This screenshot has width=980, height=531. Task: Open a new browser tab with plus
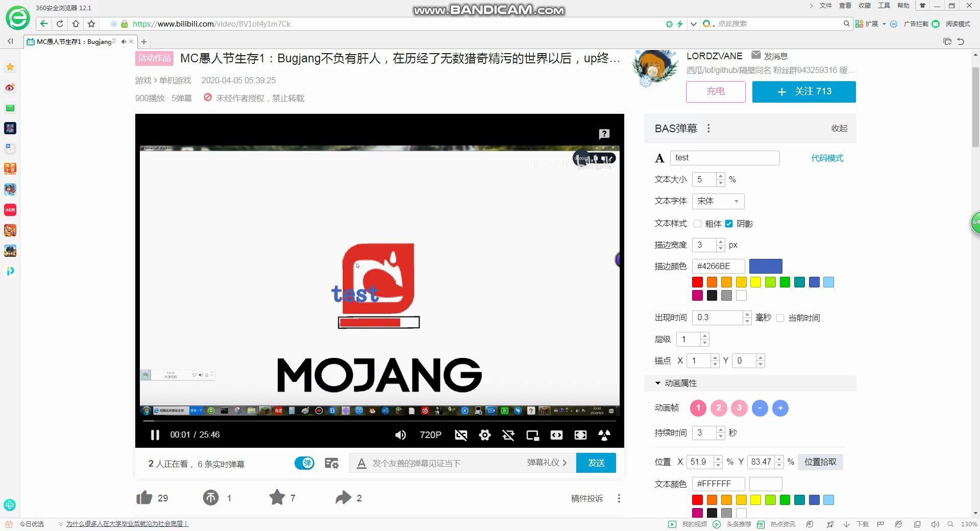(144, 42)
